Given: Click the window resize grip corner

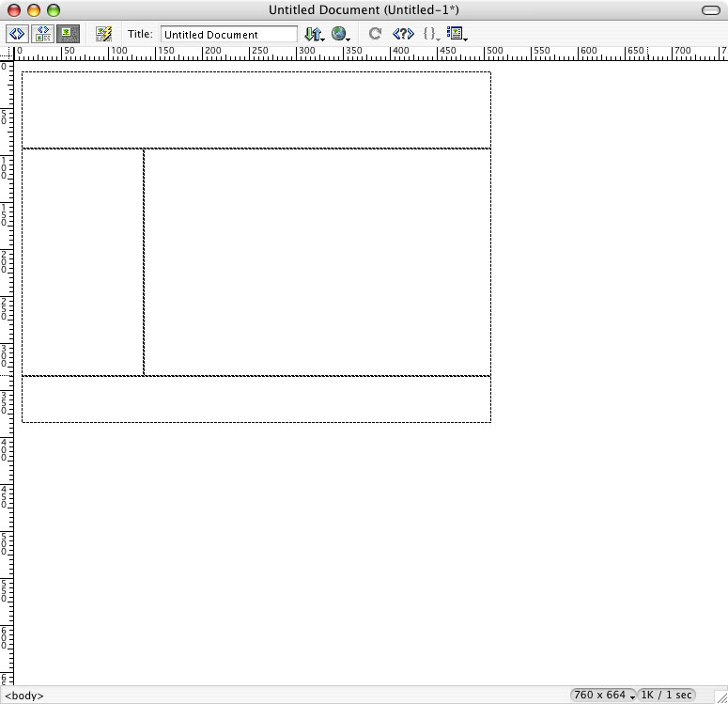Looking at the screenshot, I should point(721,696).
